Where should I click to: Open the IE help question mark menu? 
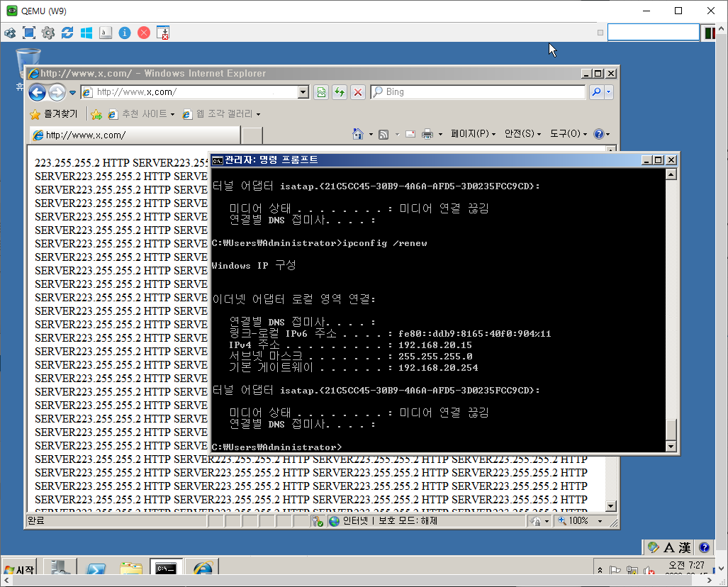coord(602,134)
